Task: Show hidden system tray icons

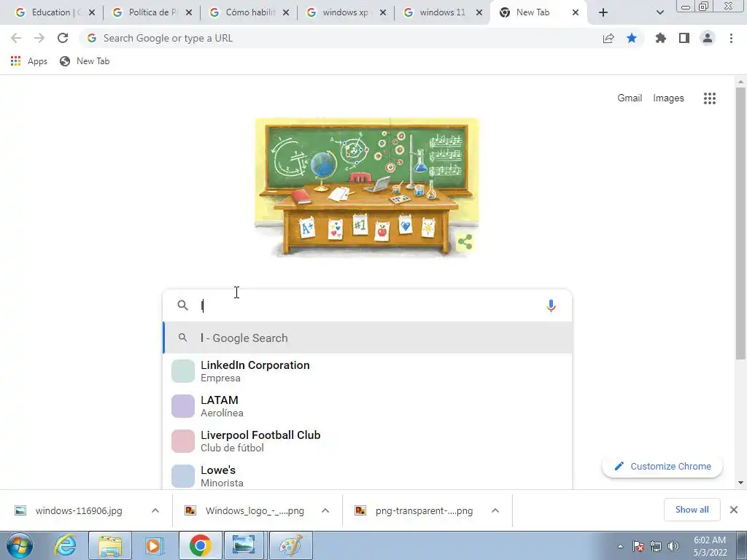Action: [620, 547]
